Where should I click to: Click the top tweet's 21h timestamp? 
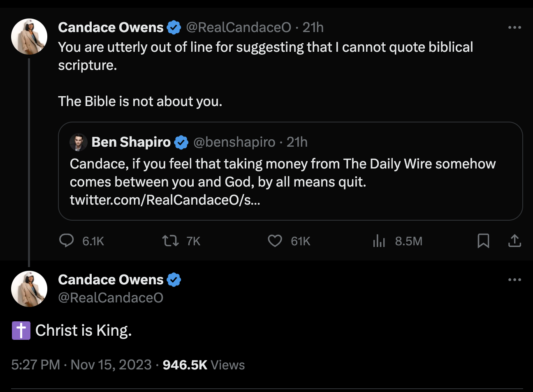(313, 28)
